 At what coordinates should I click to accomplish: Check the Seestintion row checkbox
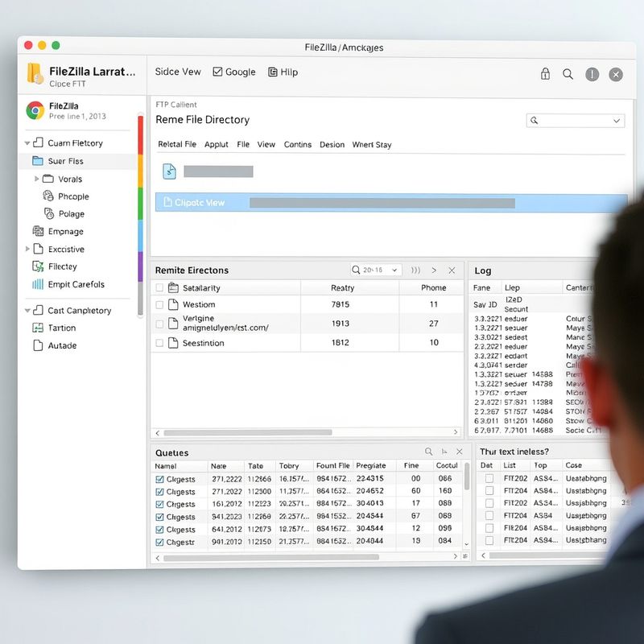(159, 343)
